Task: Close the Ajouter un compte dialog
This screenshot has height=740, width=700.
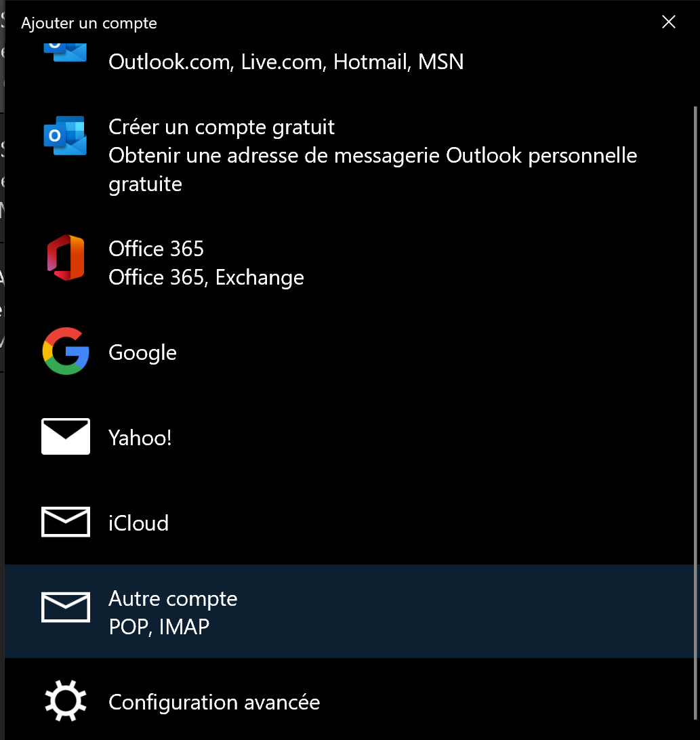Action: pyautogui.click(x=668, y=22)
